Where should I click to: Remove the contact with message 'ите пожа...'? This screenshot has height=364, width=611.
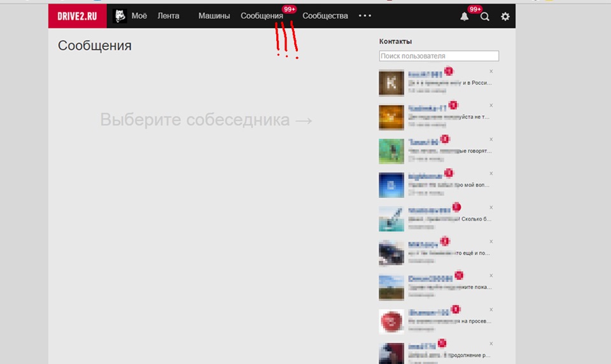point(491,276)
